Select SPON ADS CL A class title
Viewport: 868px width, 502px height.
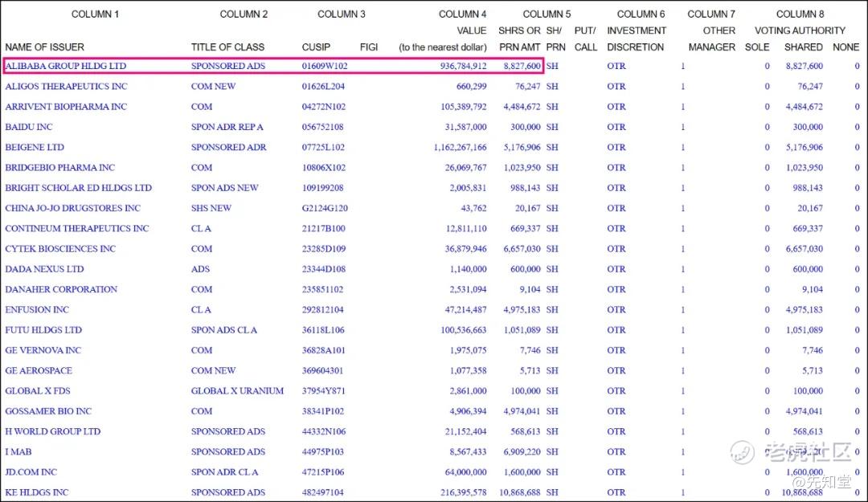coord(224,330)
